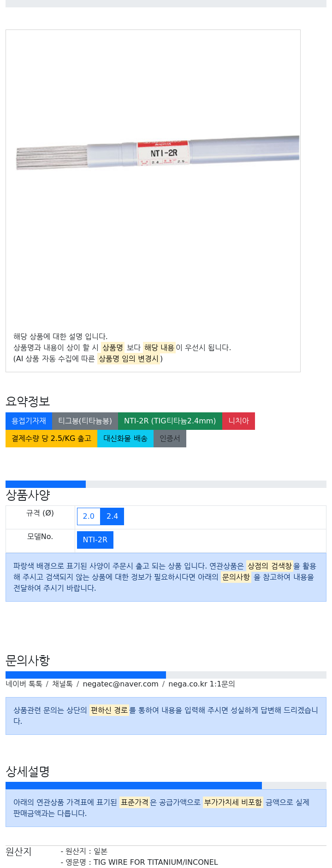The image size is (332, 868).
Task: Click the NTI-2R product image
Action: [158, 152]
